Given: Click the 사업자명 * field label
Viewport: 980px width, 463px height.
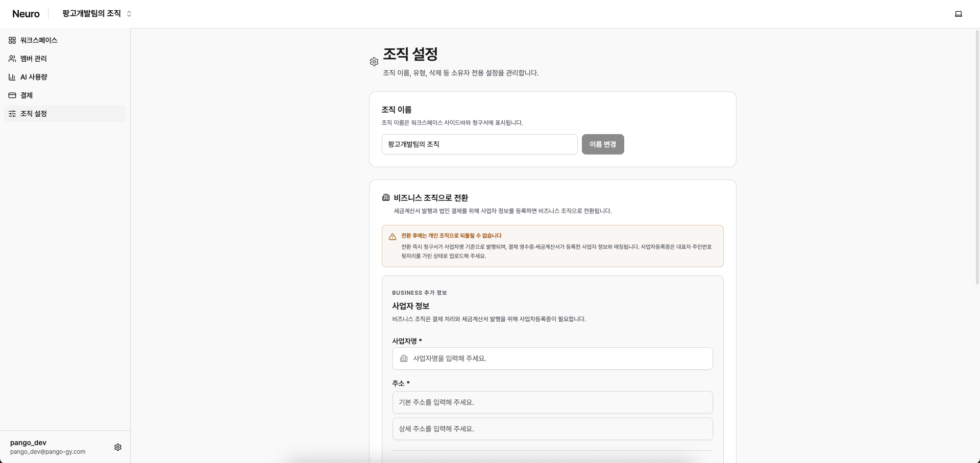Looking at the screenshot, I should click(407, 341).
